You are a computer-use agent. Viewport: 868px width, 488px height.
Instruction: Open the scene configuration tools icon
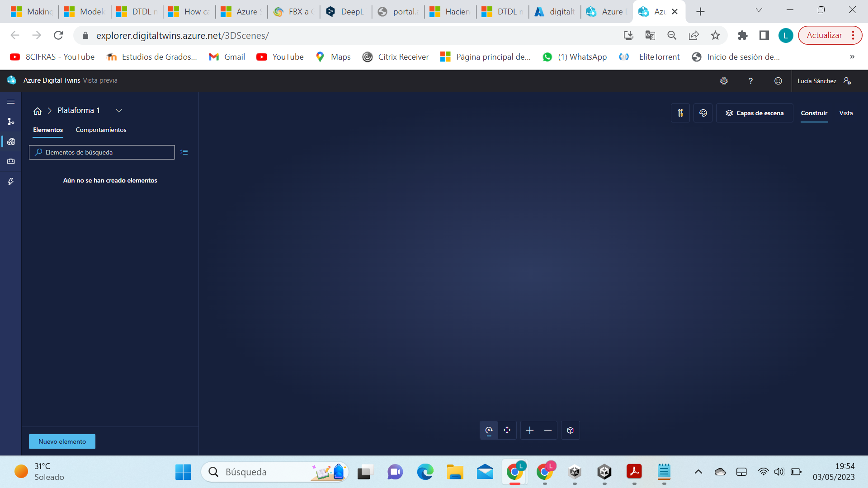point(680,113)
